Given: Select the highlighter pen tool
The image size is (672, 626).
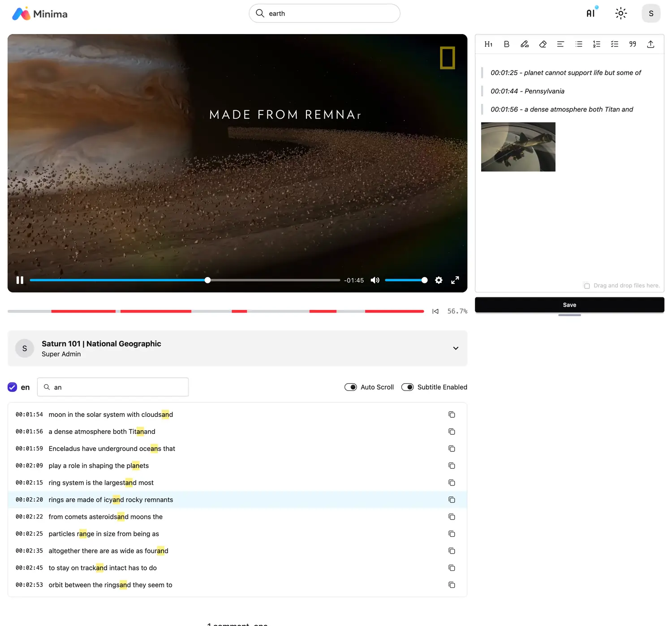Looking at the screenshot, I should click(524, 44).
